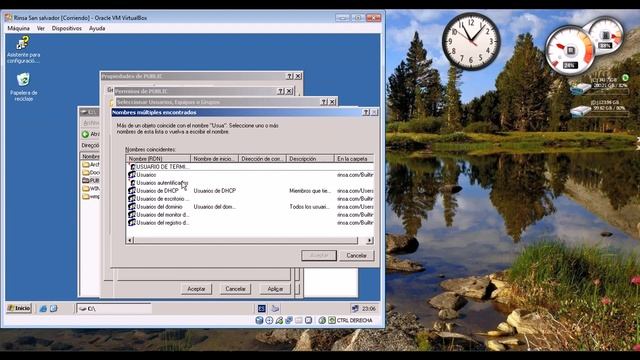Click the second quick launch icon next to Inicio

pos(53,309)
